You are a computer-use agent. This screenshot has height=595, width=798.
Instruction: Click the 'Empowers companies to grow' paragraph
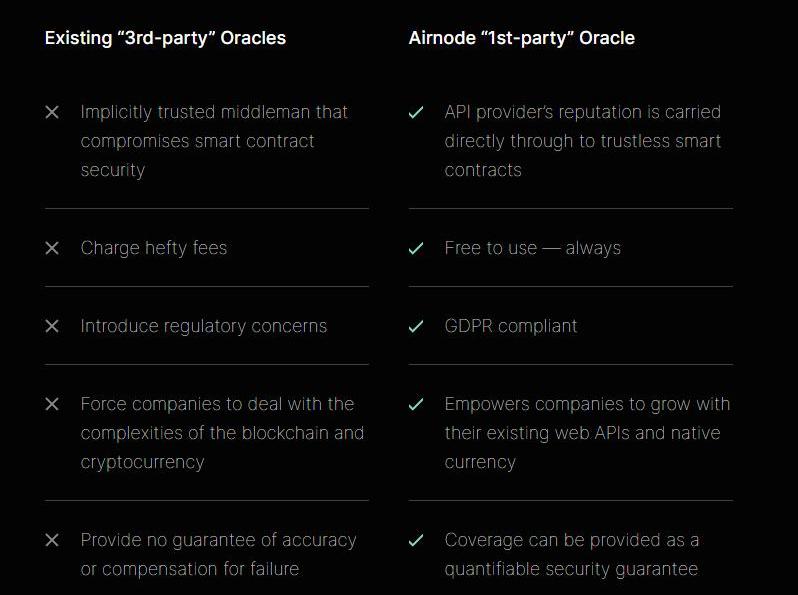pyautogui.click(x=587, y=433)
